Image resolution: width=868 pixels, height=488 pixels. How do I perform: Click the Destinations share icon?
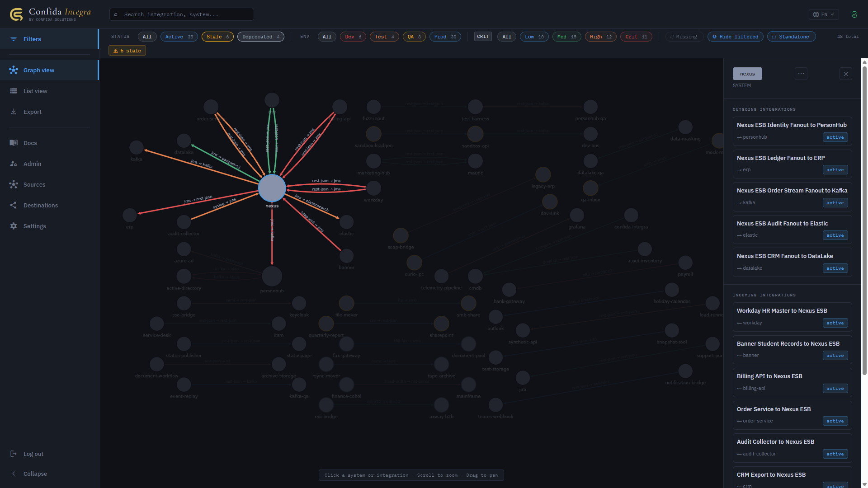[14, 205]
